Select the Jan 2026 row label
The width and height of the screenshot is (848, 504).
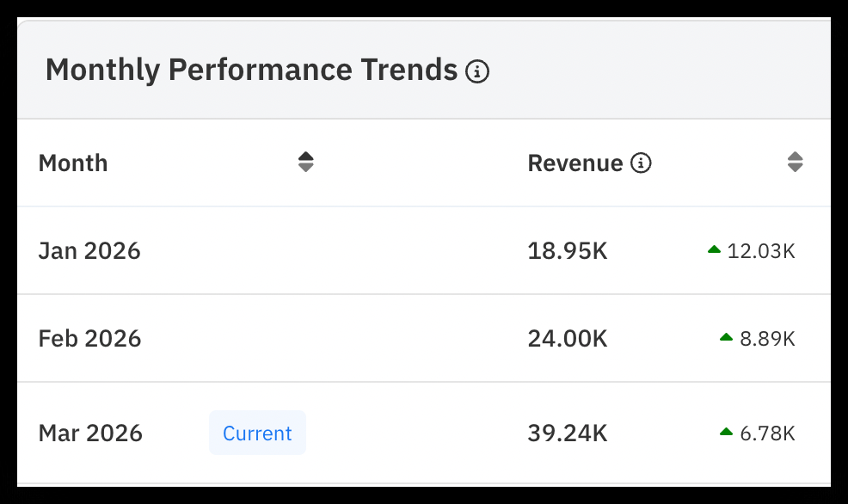pyautogui.click(x=89, y=250)
